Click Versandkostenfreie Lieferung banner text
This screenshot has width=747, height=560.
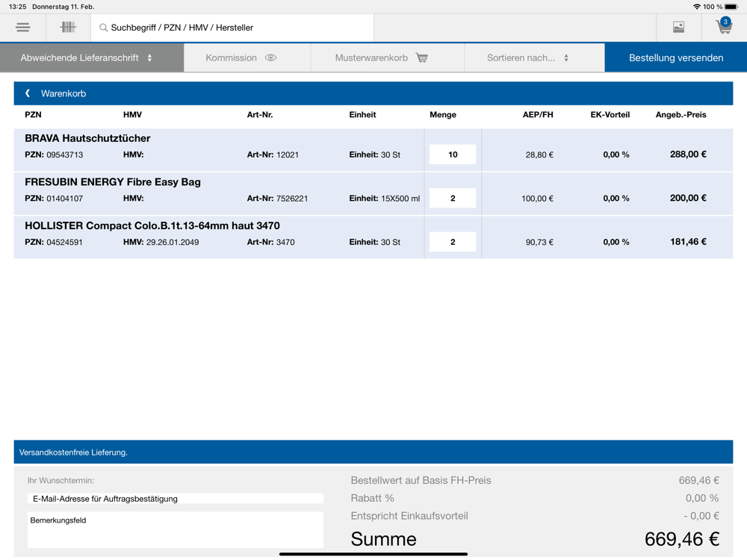(73, 452)
